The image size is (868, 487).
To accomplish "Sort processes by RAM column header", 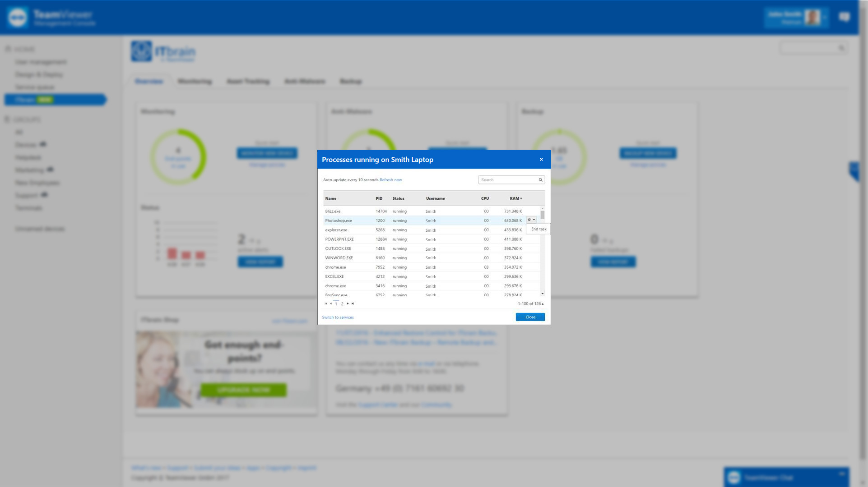I will (x=515, y=198).
